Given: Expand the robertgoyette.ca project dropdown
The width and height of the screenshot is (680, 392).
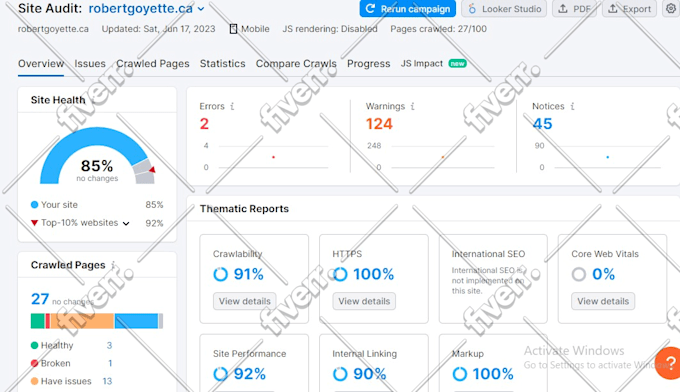Looking at the screenshot, I should pos(201,9).
